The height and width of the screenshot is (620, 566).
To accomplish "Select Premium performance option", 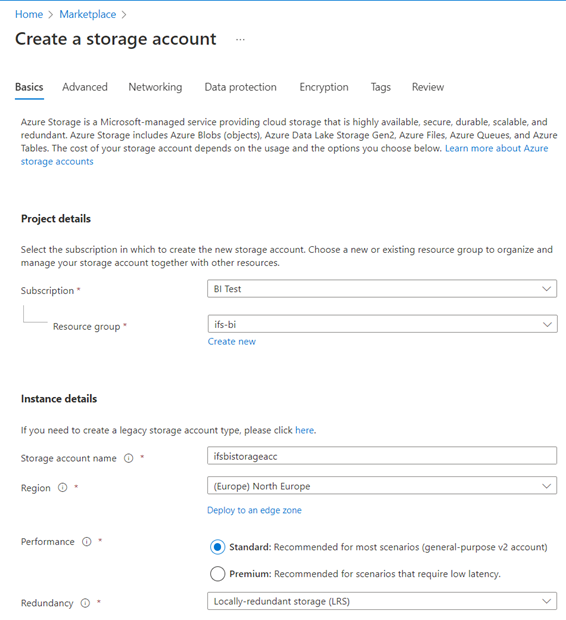I will pyautogui.click(x=218, y=574).
